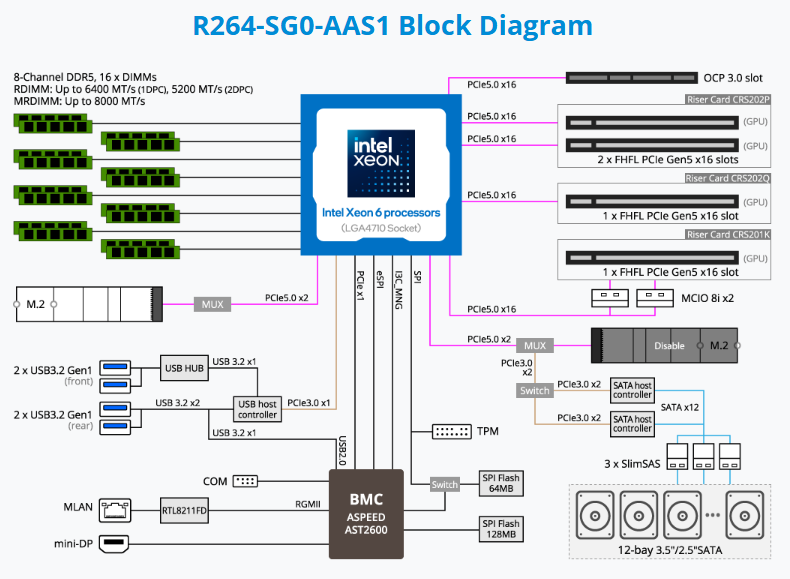Click the SPI Flash 64MB box
Image resolution: width=790 pixels, height=579 pixels.
coord(501,484)
